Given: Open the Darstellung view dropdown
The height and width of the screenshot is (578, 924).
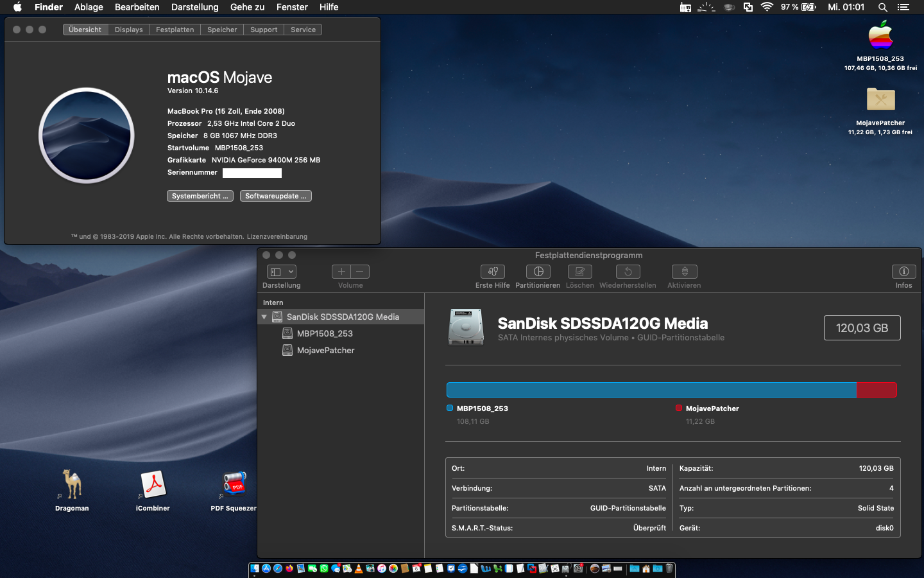Looking at the screenshot, I should click(x=282, y=272).
